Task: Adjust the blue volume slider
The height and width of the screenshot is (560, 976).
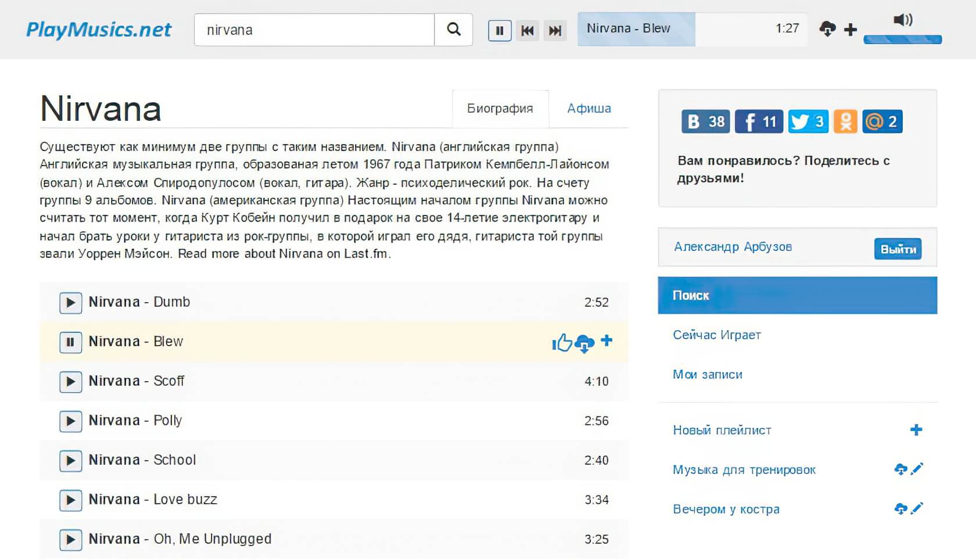Action: point(902,40)
